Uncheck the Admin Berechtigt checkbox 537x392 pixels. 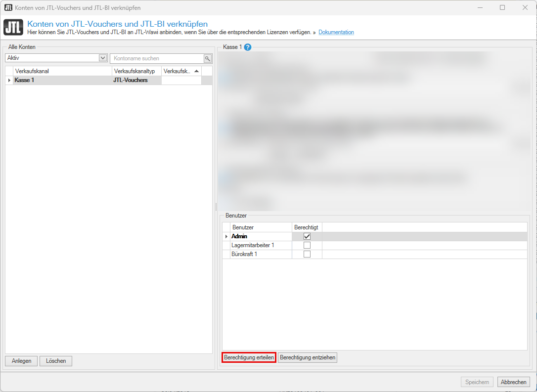click(307, 236)
